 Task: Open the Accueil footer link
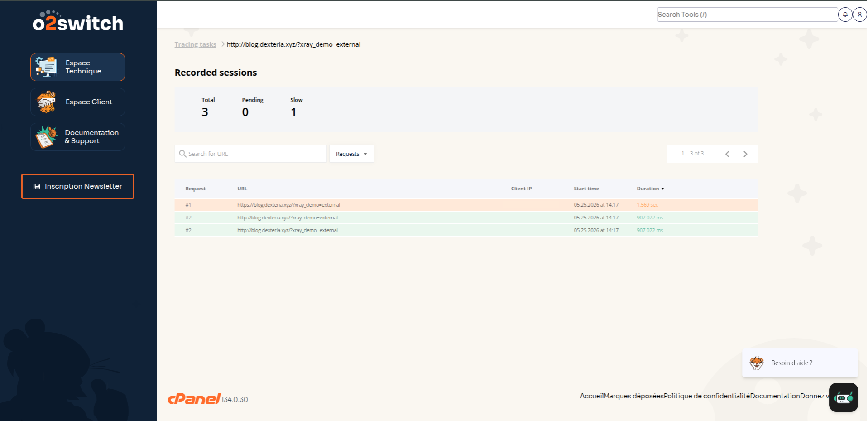tap(592, 396)
